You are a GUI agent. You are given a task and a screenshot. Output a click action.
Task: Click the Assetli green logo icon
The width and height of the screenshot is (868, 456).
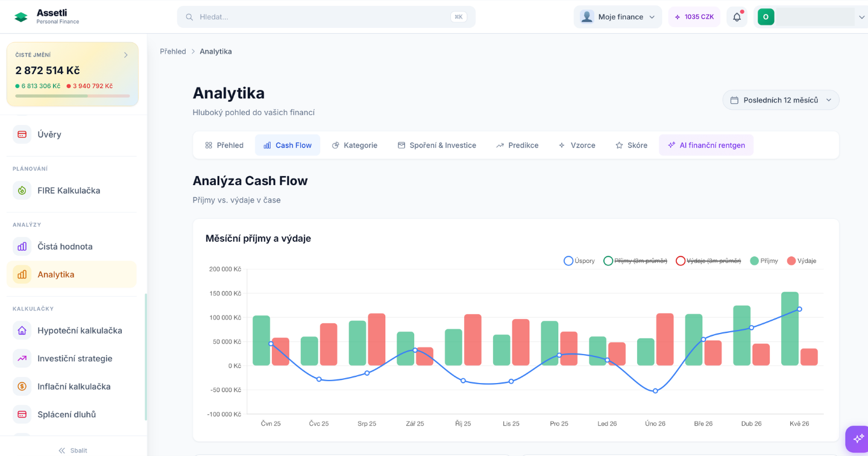point(21,17)
